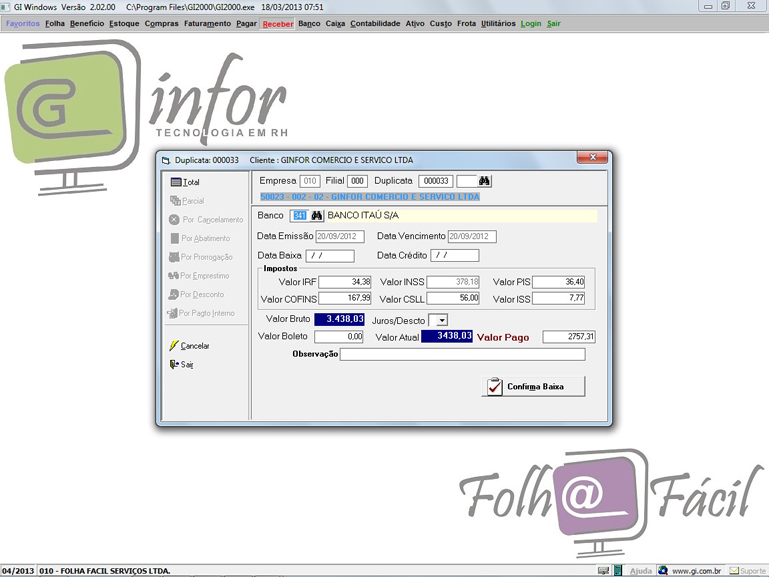Open the Banco menu

[309, 24]
